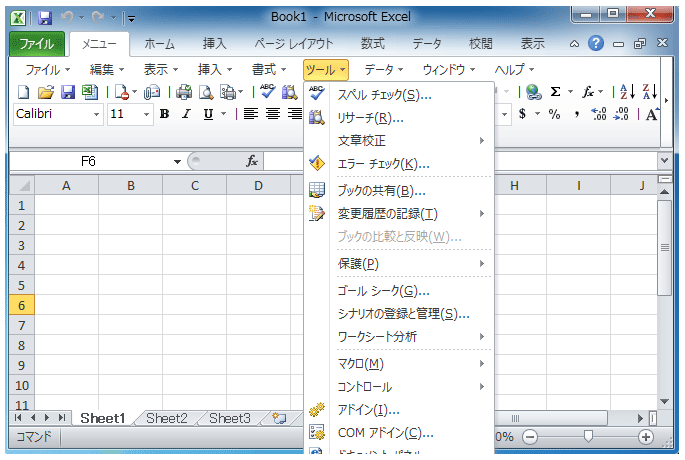Open the 書式 menu dropdown
This screenshot has height=460, width=685.
tap(269, 69)
